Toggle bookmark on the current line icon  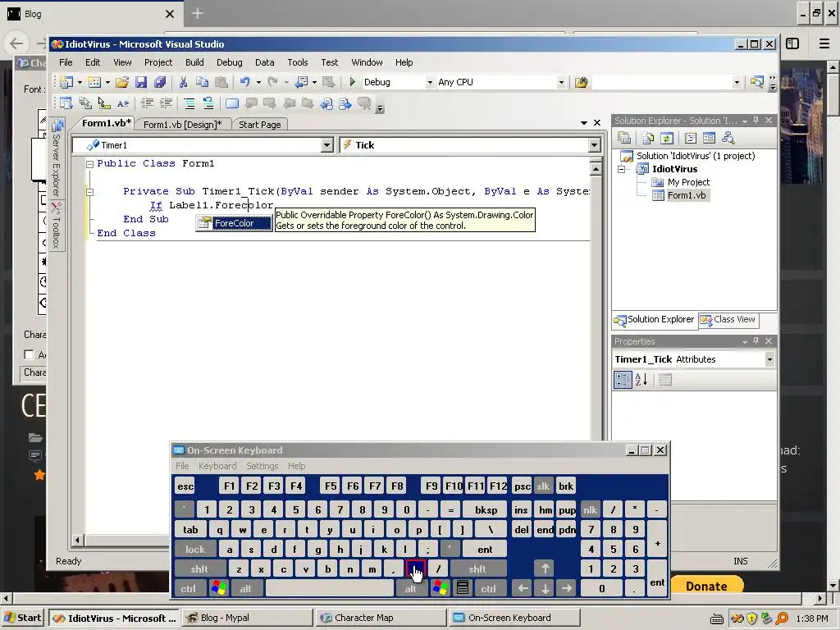[232, 103]
